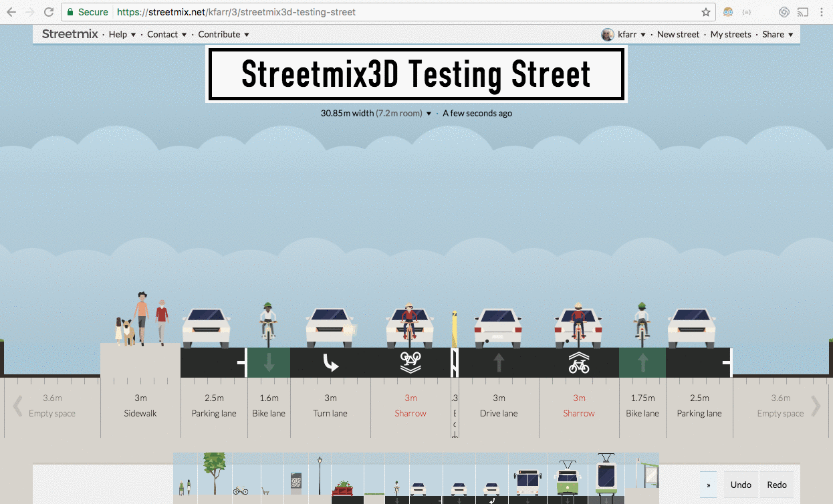Edit the 3m width of the Sidewalk
Image resolution: width=833 pixels, height=504 pixels.
pyautogui.click(x=140, y=398)
